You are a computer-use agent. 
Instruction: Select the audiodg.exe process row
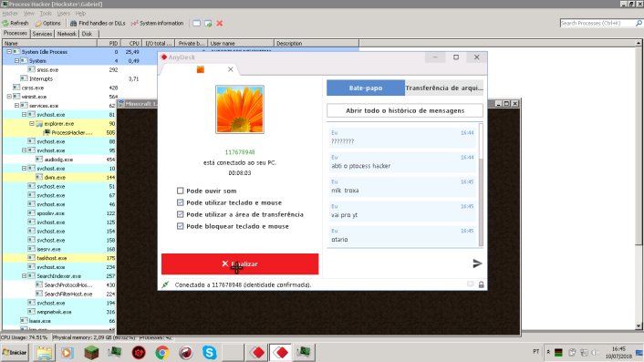(59, 160)
